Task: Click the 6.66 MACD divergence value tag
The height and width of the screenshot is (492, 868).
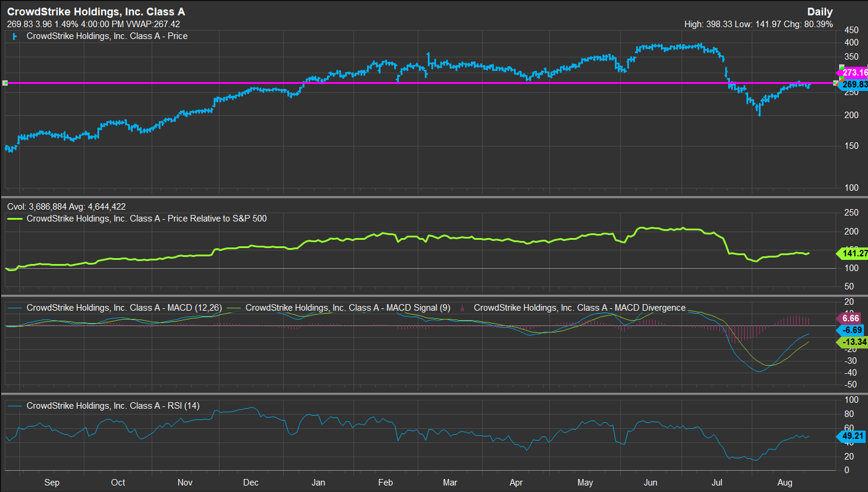Action: click(x=849, y=318)
